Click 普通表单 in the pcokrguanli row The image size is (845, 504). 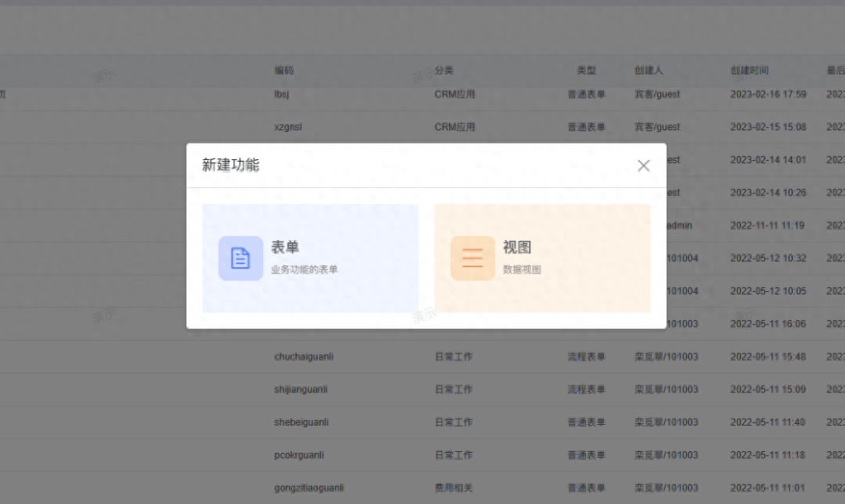[x=587, y=455]
